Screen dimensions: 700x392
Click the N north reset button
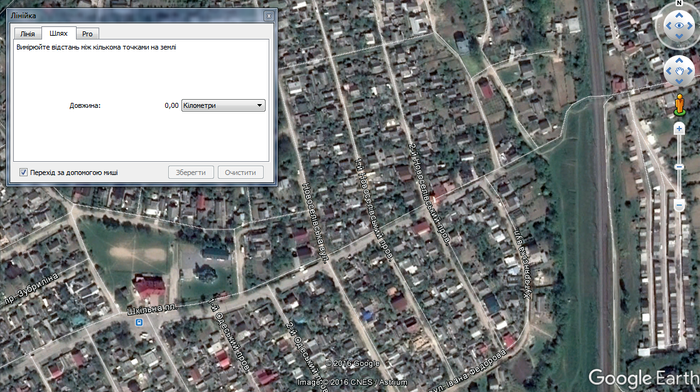pyautogui.click(x=679, y=3)
